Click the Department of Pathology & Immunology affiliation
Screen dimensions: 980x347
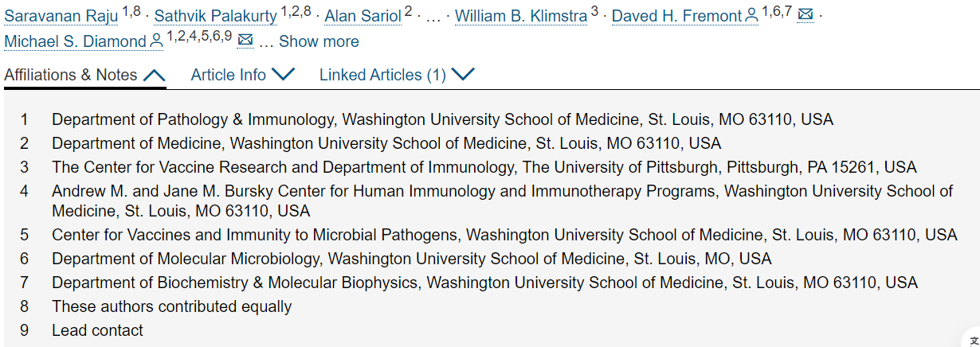[x=442, y=120]
